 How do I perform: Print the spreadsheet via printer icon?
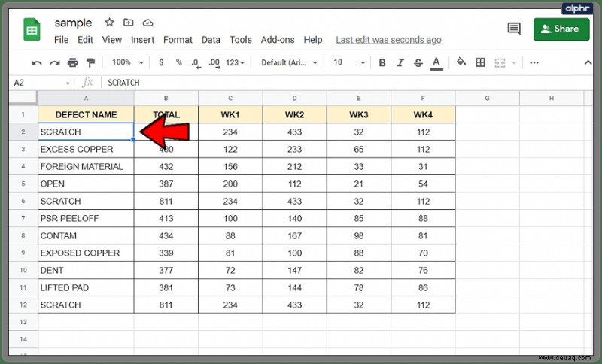click(72, 62)
